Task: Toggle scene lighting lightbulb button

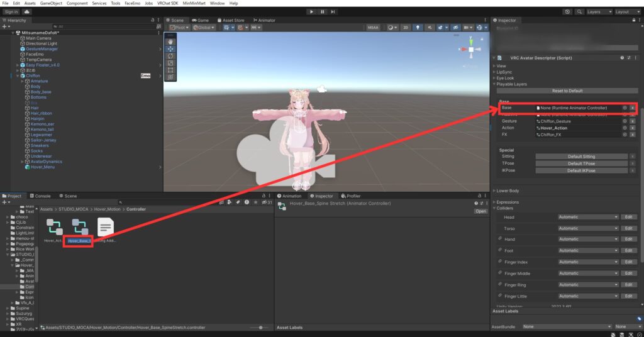Action: point(417,28)
